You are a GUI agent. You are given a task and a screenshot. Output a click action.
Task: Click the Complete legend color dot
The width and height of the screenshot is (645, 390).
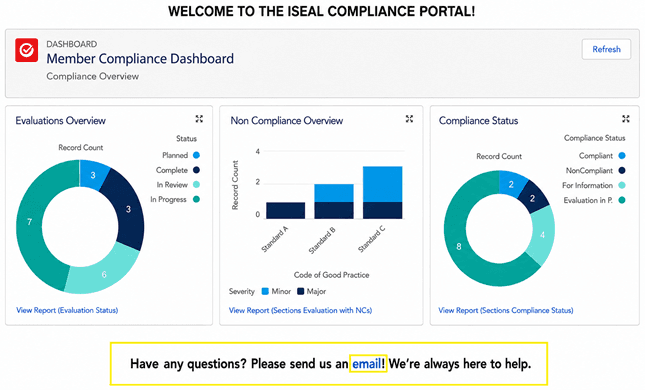coord(196,170)
